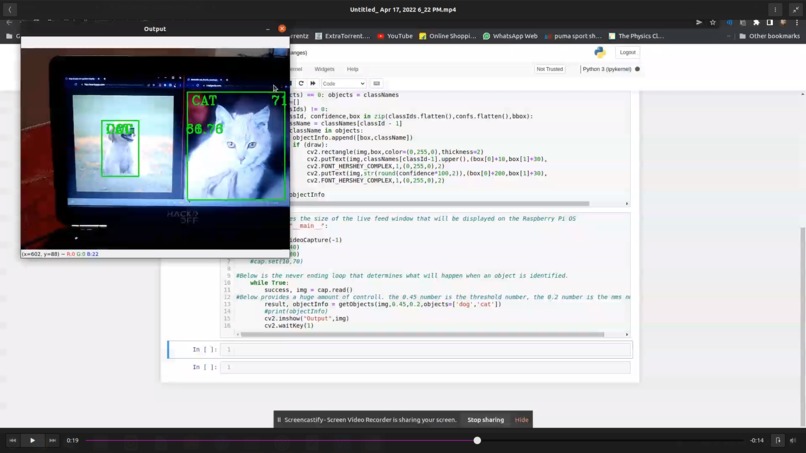Click the Output window title bar
806x453 pixels.
[x=155, y=29]
